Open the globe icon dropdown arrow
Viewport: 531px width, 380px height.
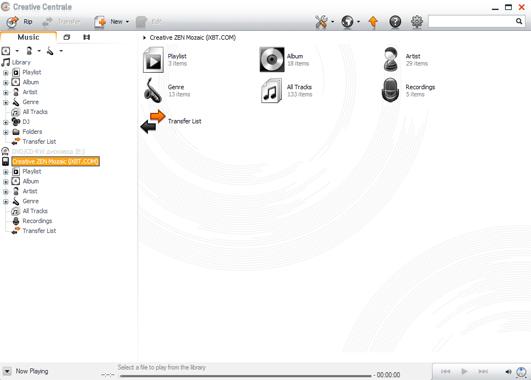pyautogui.click(x=359, y=22)
